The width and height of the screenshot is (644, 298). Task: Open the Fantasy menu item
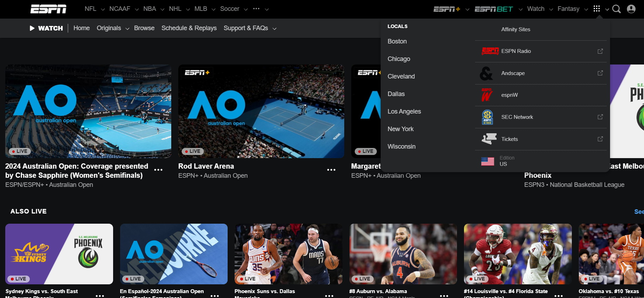click(x=568, y=9)
